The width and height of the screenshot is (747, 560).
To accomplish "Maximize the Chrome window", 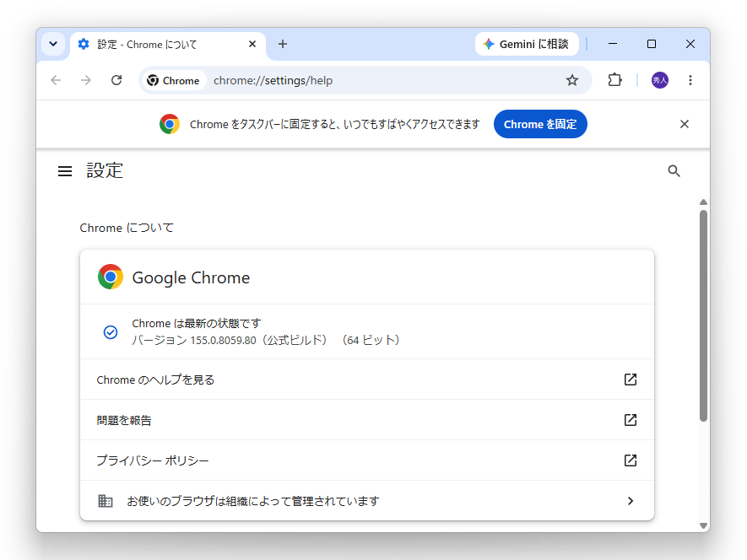I will (x=652, y=44).
